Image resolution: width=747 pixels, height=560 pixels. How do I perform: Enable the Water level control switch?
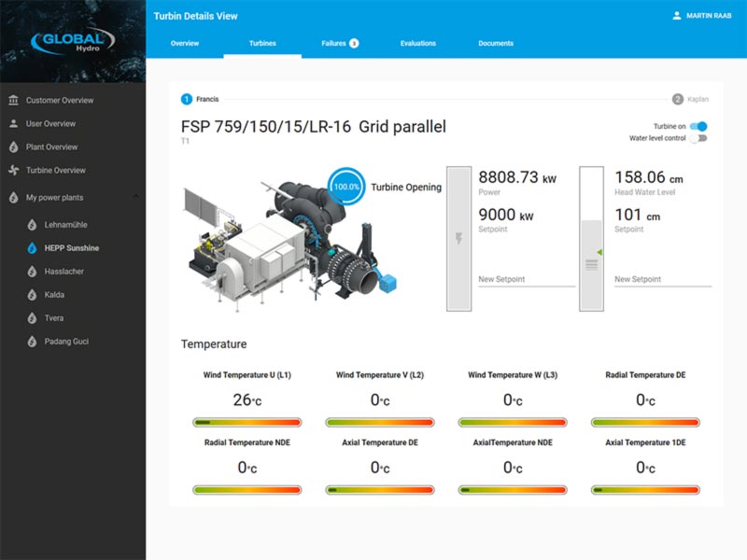698,138
